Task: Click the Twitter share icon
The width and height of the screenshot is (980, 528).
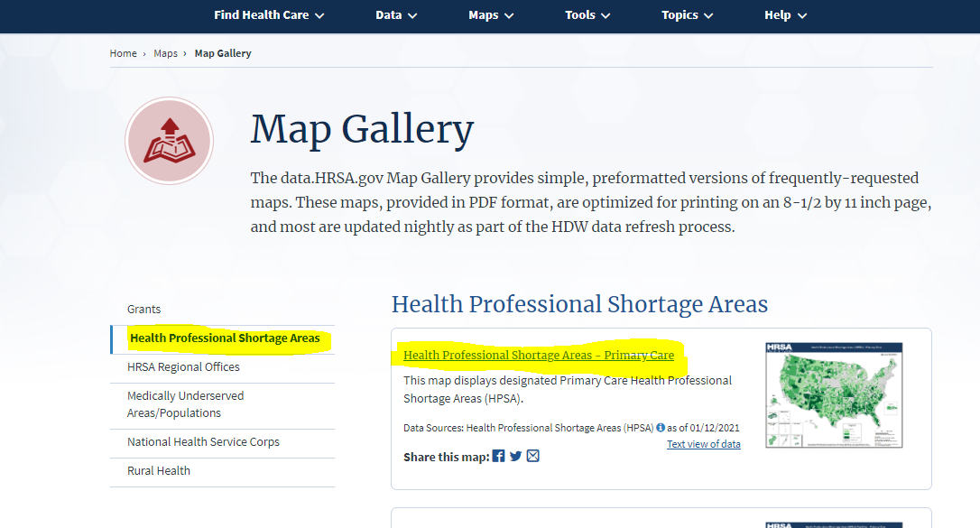Action: pos(515,457)
